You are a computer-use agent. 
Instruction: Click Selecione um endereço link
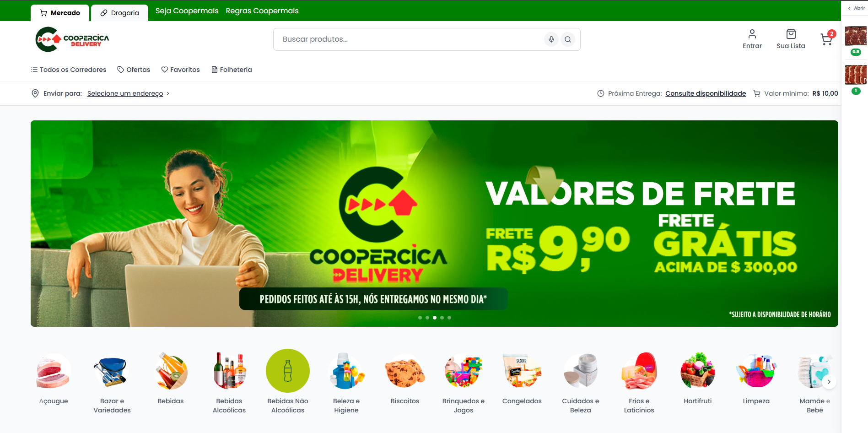(125, 93)
